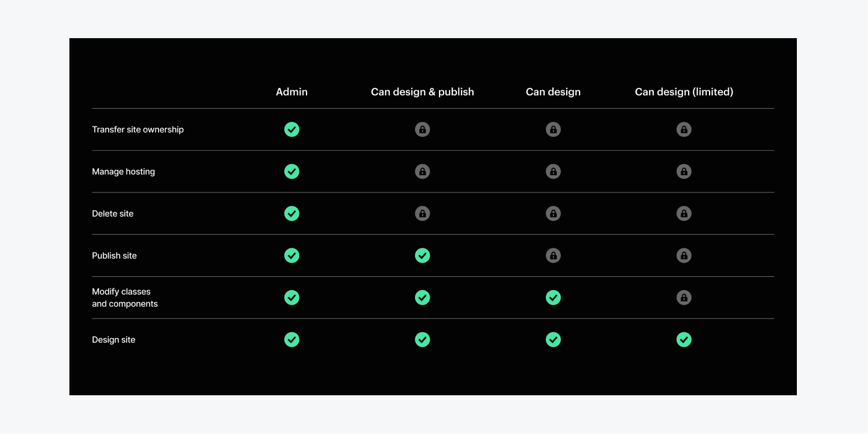
Task: Select the Admin column header
Action: (292, 92)
